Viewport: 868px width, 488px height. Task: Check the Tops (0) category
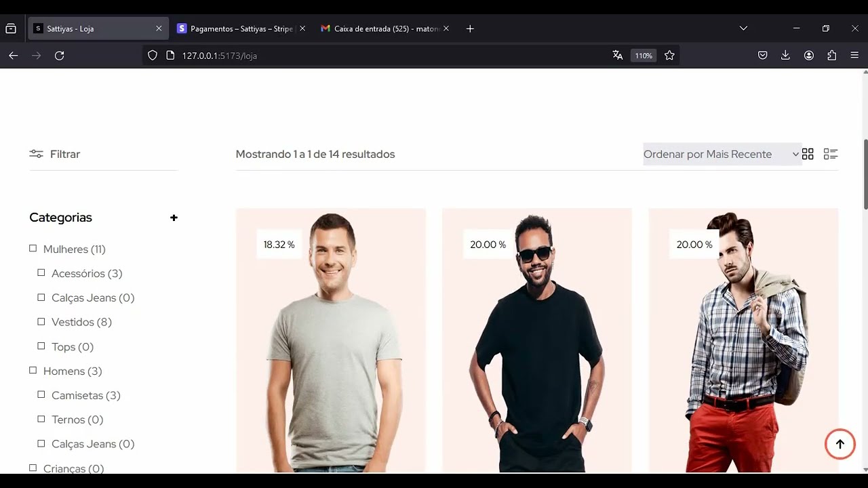point(41,346)
